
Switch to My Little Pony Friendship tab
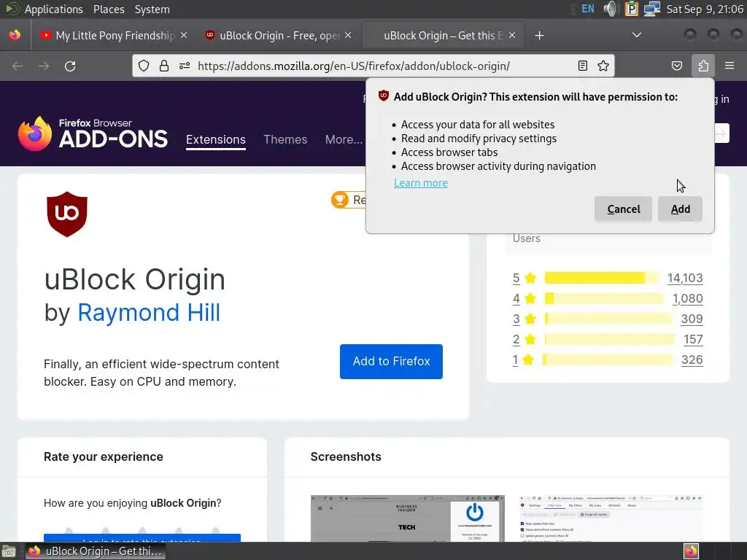click(115, 35)
